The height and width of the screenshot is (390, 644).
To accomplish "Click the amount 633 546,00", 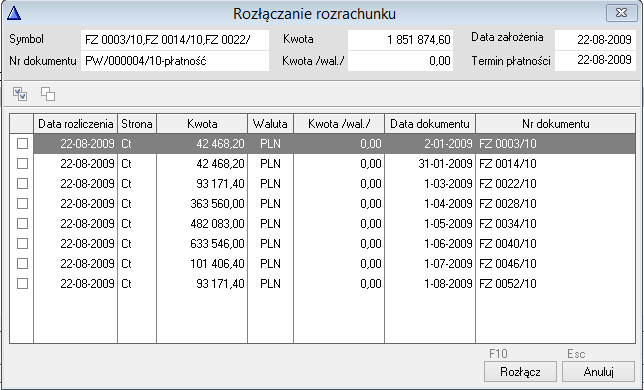I will (x=217, y=243).
